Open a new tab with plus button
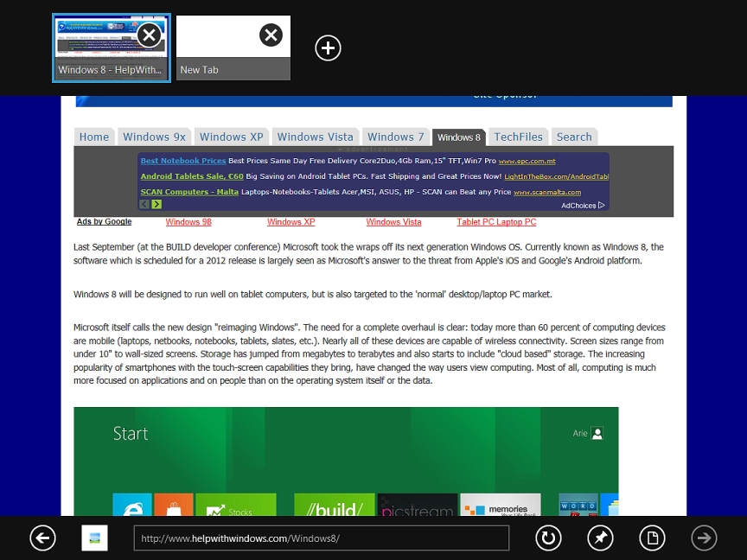The width and height of the screenshot is (747, 560). (328, 48)
